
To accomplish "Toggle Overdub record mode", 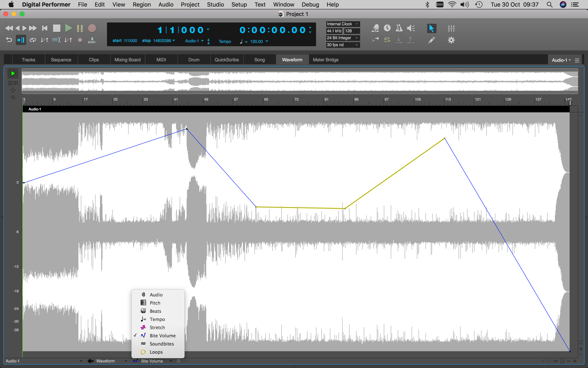I will [80, 40].
